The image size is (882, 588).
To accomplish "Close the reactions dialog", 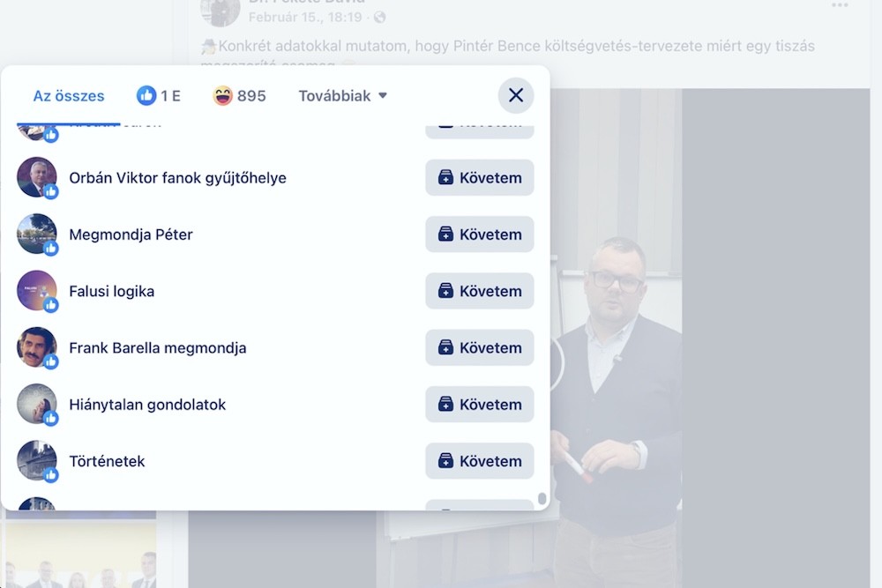I will click(x=516, y=95).
